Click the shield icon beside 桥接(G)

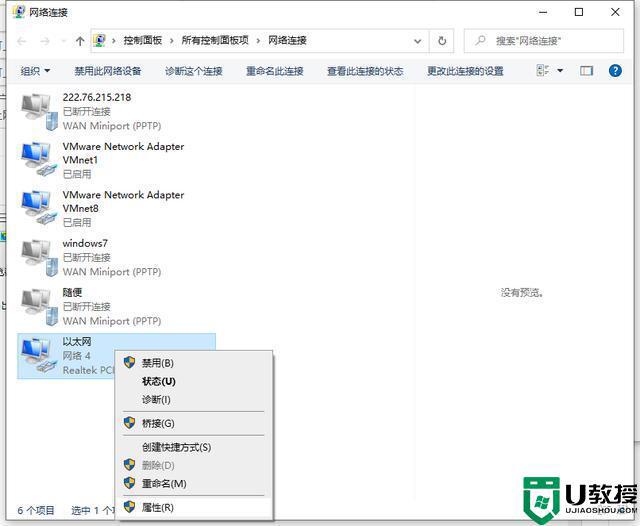[x=129, y=423]
